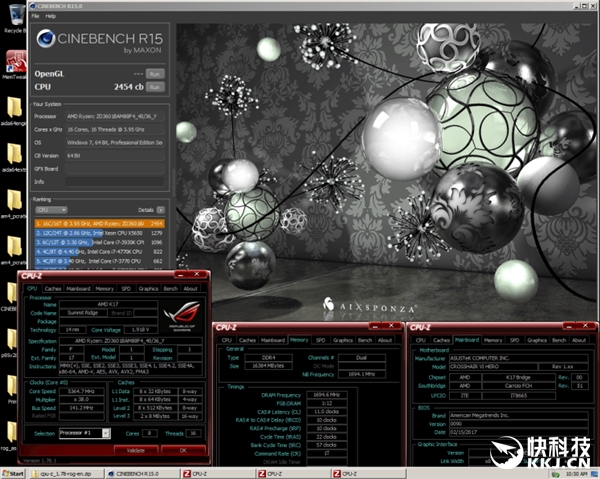Open the aida64 engineer folder on the desktop

pos(14,111)
